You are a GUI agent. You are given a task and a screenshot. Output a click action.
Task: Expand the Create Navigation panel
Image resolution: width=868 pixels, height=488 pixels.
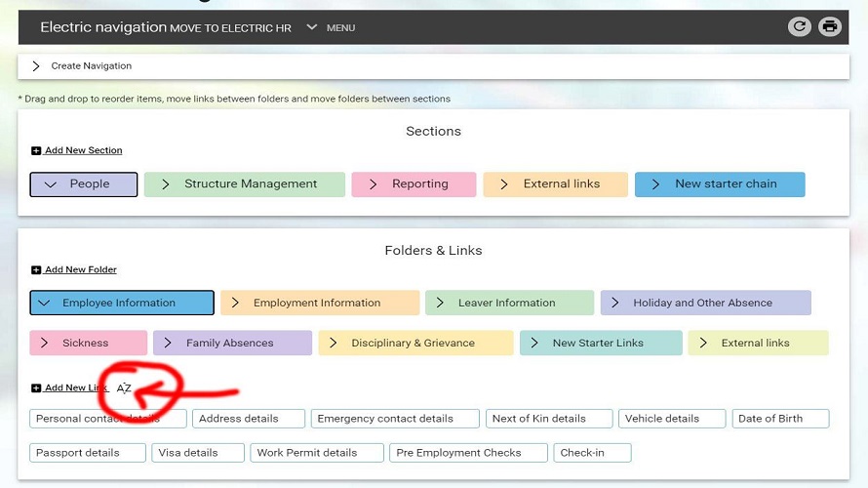[x=36, y=66]
